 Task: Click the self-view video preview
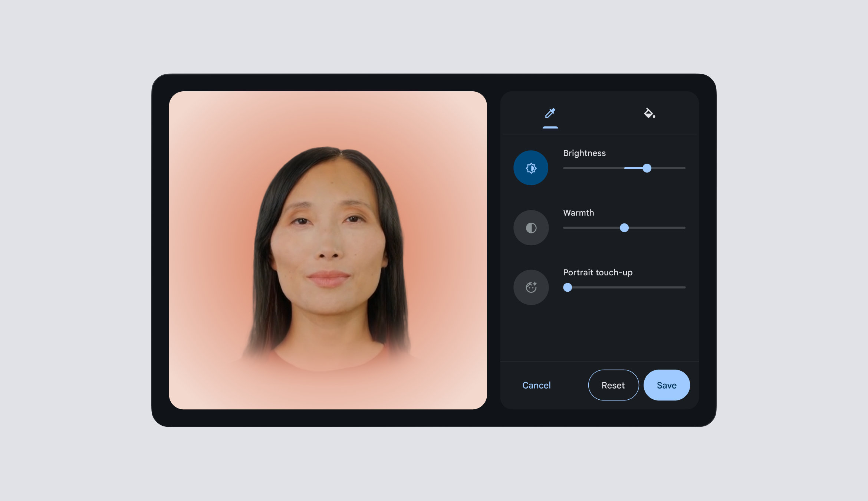click(329, 251)
